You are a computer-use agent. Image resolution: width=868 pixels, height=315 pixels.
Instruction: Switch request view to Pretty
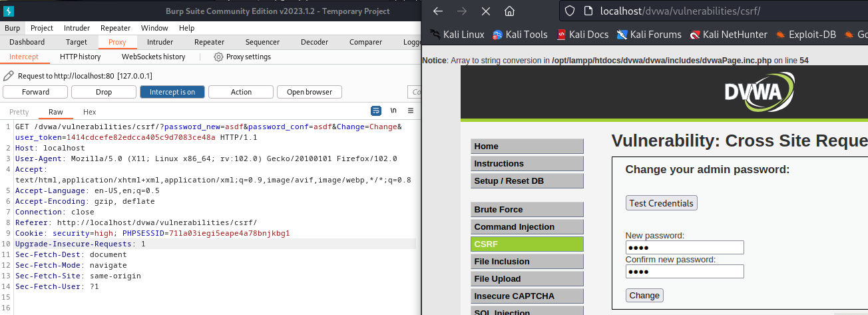tap(19, 112)
